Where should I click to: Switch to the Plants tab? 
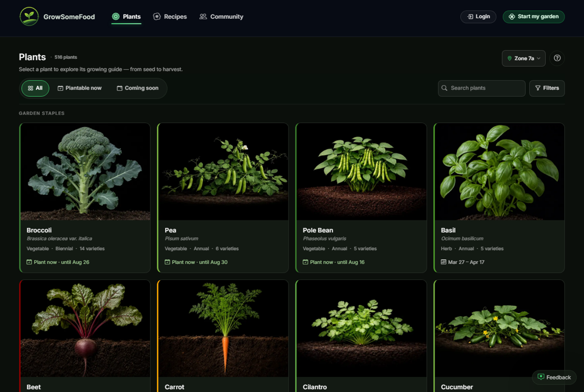tap(126, 17)
